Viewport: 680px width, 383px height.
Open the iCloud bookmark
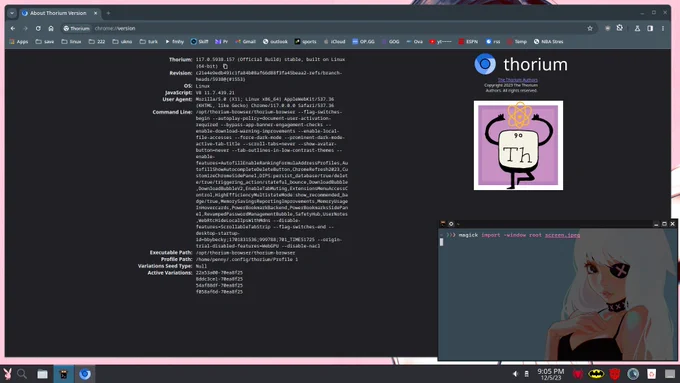point(334,42)
